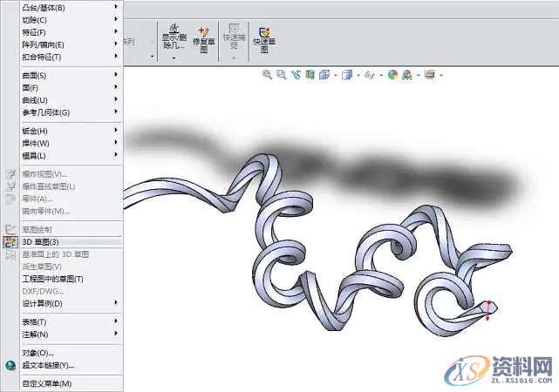Click the Zoom to Fit icon
Screen dimensions: 559x392
click(x=267, y=74)
